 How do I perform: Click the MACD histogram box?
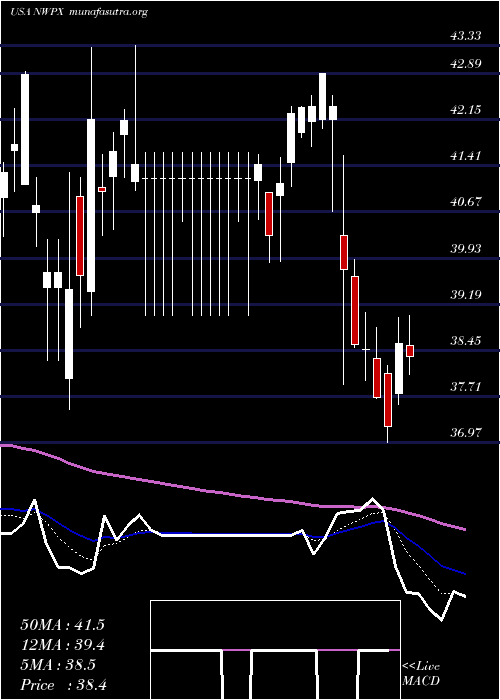(275, 650)
